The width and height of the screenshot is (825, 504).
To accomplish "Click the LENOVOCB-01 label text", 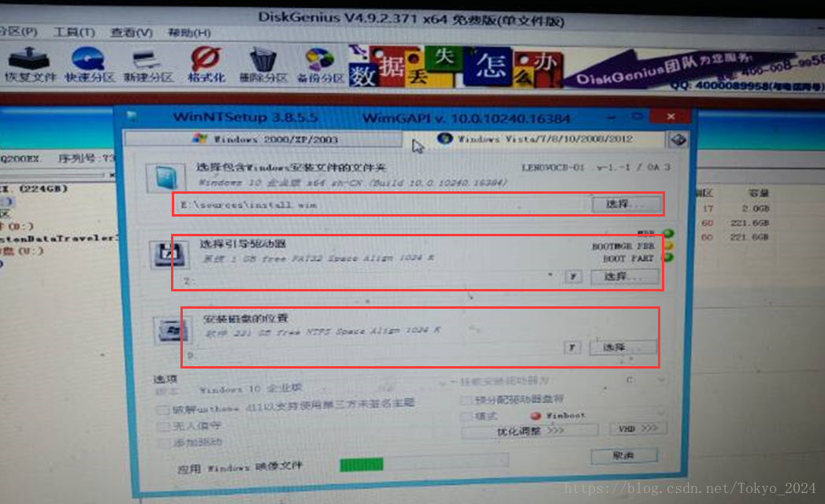I will click(x=553, y=167).
